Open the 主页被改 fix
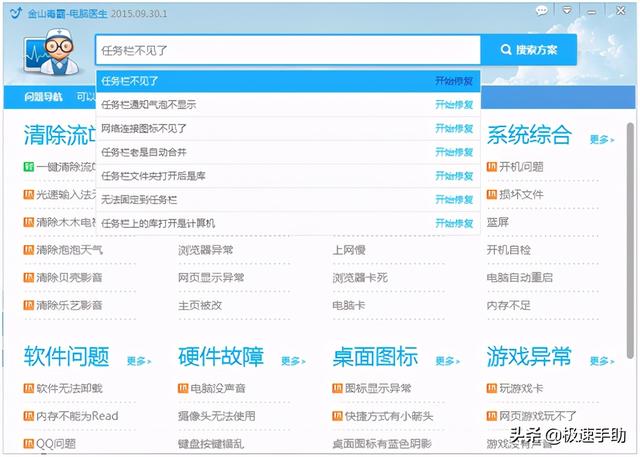640x457 pixels. pos(200,305)
